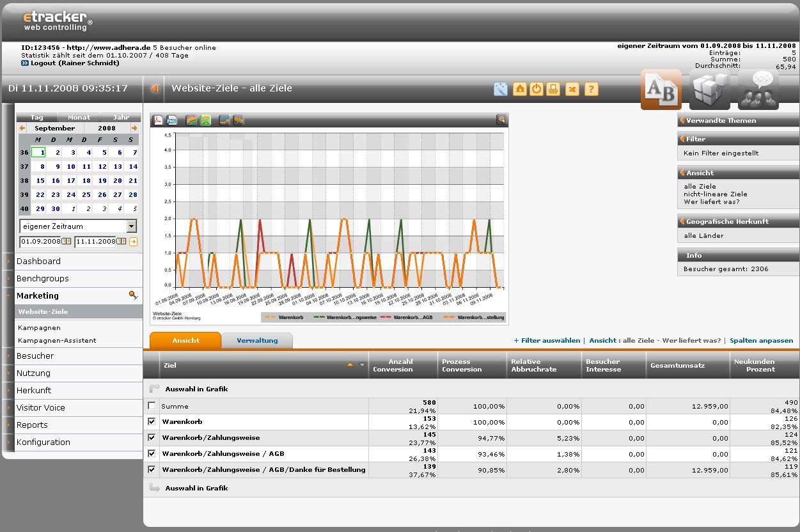Check the Summe row checkbox
The height and width of the screenshot is (532, 800).
click(x=152, y=405)
